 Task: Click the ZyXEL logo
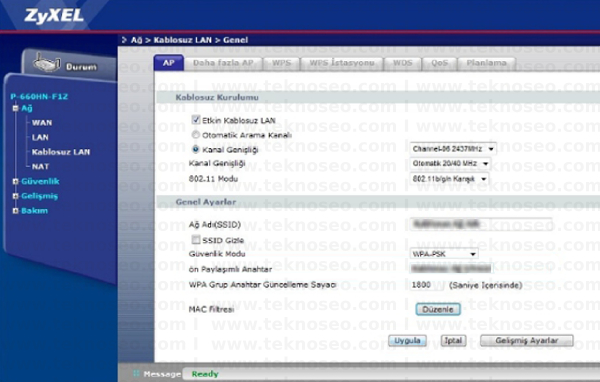54,16
